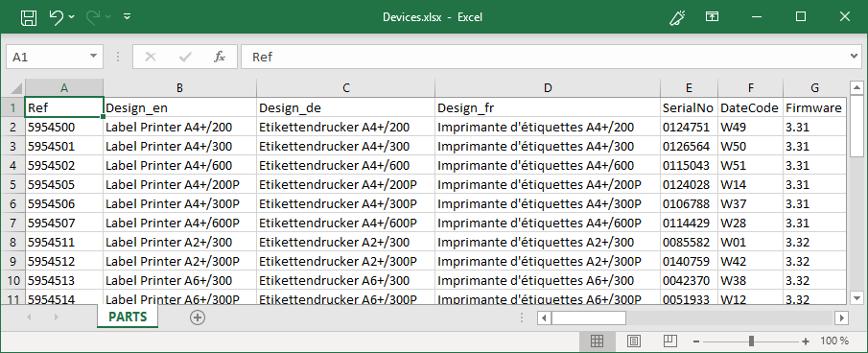Screen dimensions: 868x353
Task: Open the undo history dropdown arrow
Action: pyautogui.click(x=72, y=17)
